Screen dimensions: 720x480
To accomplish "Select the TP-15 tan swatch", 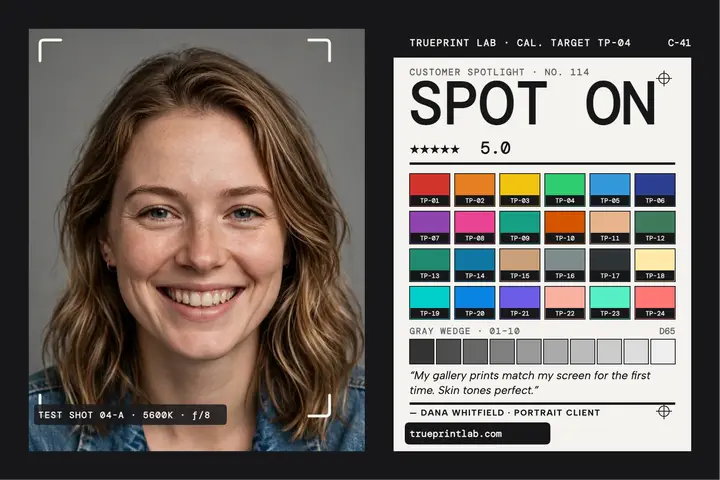I will point(519,265).
